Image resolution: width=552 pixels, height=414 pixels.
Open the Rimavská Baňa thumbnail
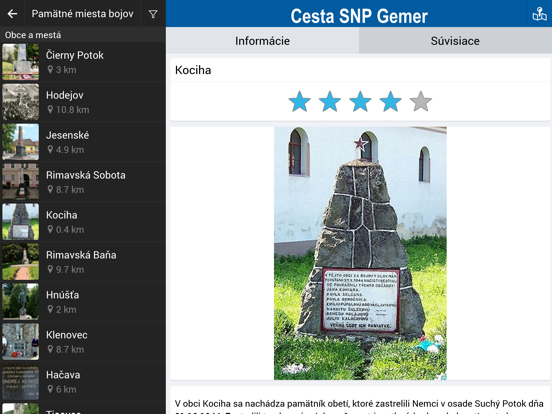21,262
